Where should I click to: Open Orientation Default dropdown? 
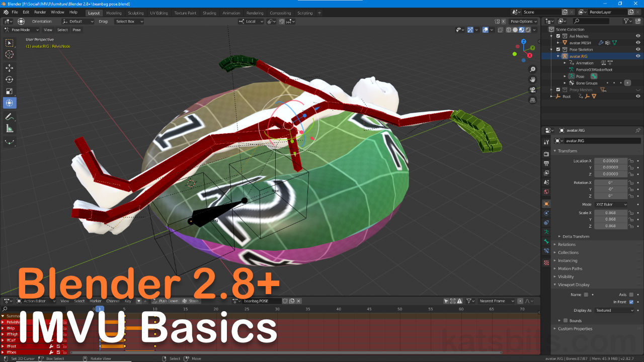(78, 22)
